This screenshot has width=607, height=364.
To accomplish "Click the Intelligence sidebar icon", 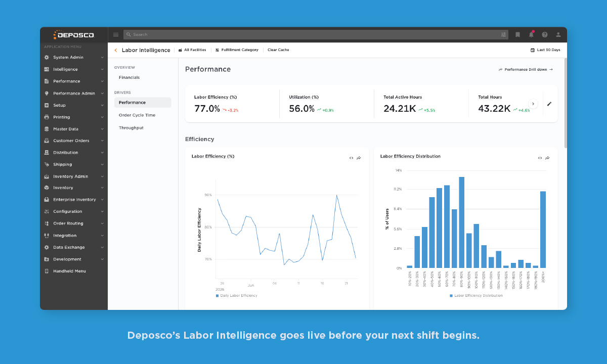I will coord(47,69).
